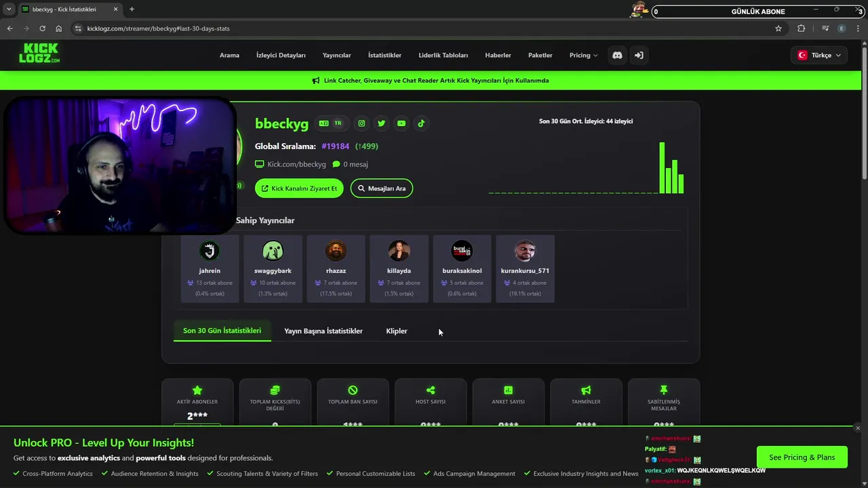The height and width of the screenshot is (488, 868).
Task: Open İzleyici Detayları menu item
Action: (281, 55)
